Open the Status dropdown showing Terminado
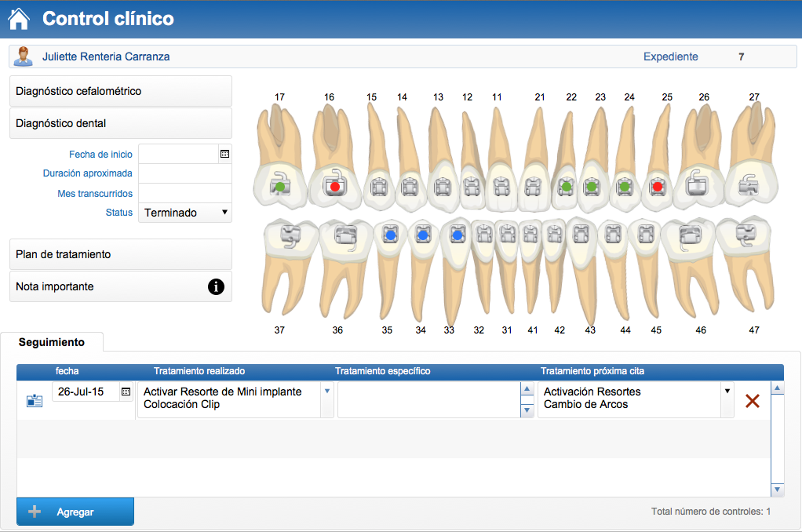 tap(185, 213)
